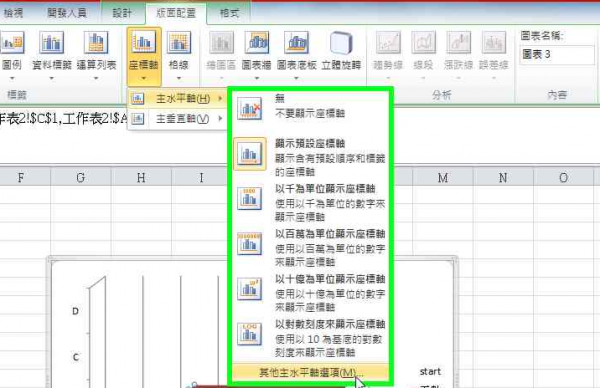Switch to the 設計 tab

[122, 13]
